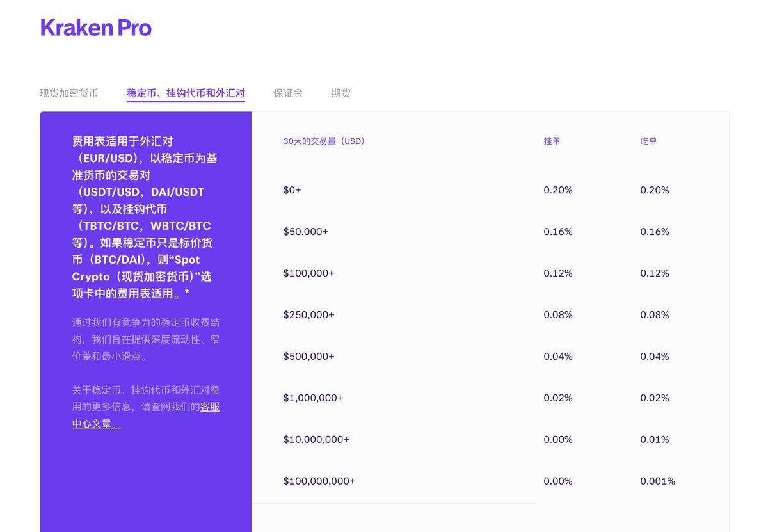Click the 挂单 column header
The width and height of the screenshot is (768, 532).
[552, 141]
